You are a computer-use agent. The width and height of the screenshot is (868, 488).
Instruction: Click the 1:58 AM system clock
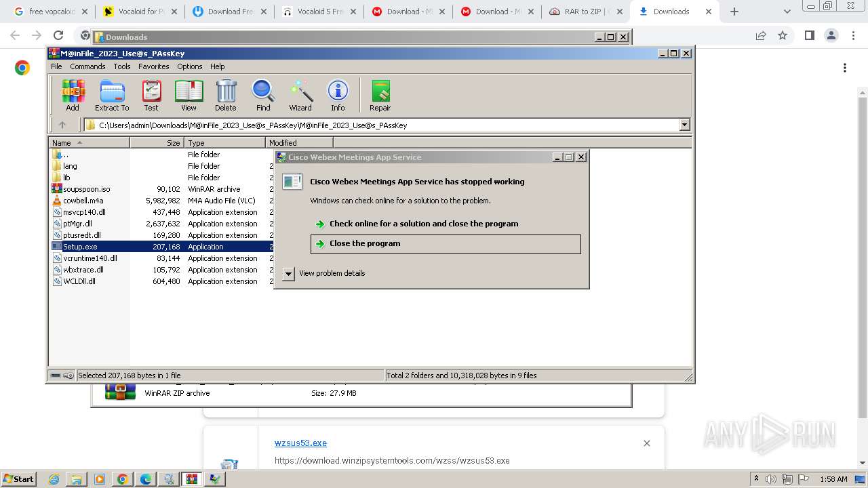coord(833,479)
